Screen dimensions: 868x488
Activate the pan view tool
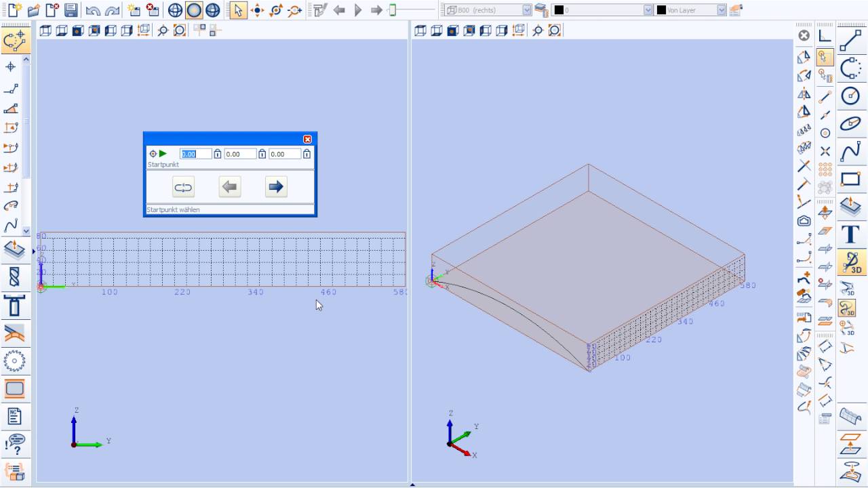[x=258, y=10]
